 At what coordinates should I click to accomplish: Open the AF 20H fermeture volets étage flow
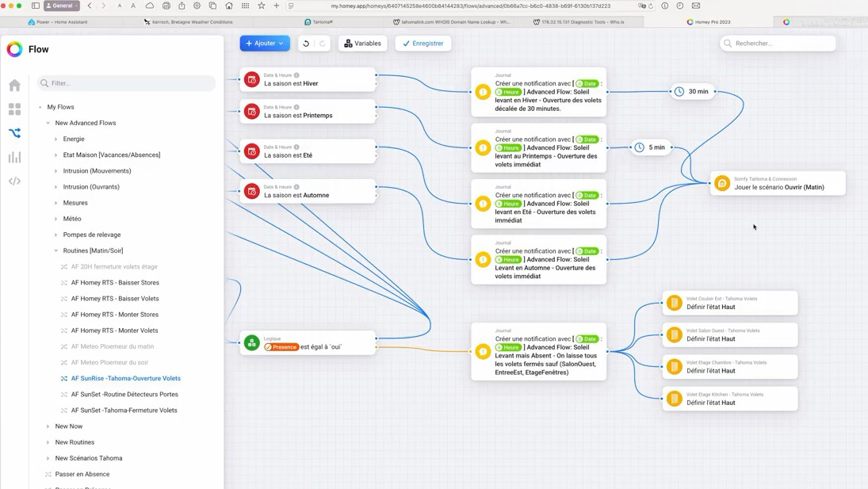point(114,266)
